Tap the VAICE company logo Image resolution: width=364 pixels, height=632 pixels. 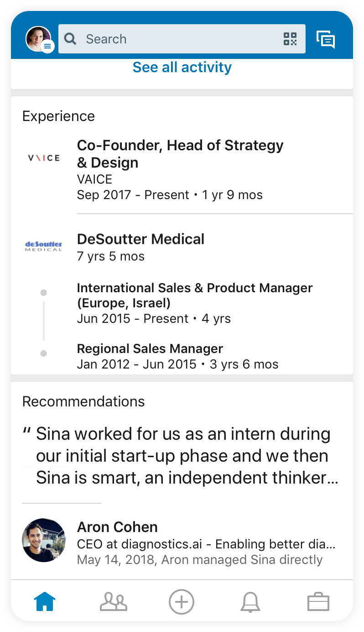44,158
